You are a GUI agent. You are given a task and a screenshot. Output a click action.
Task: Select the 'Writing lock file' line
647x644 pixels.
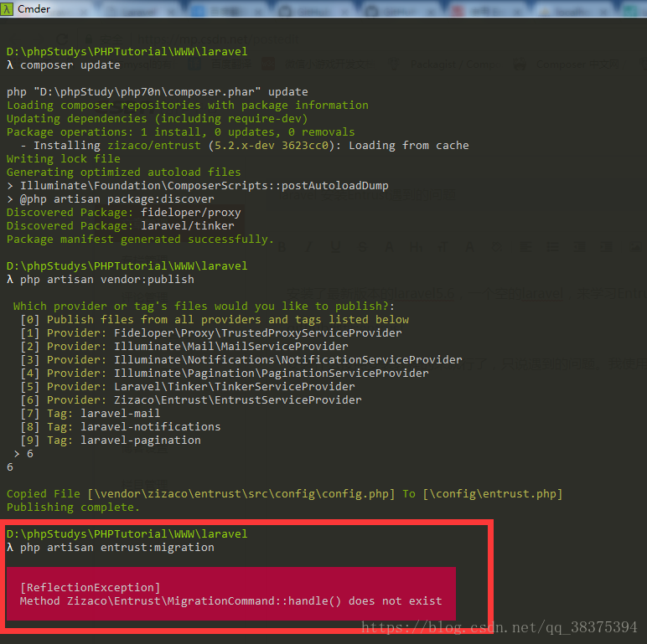point(64,159)
